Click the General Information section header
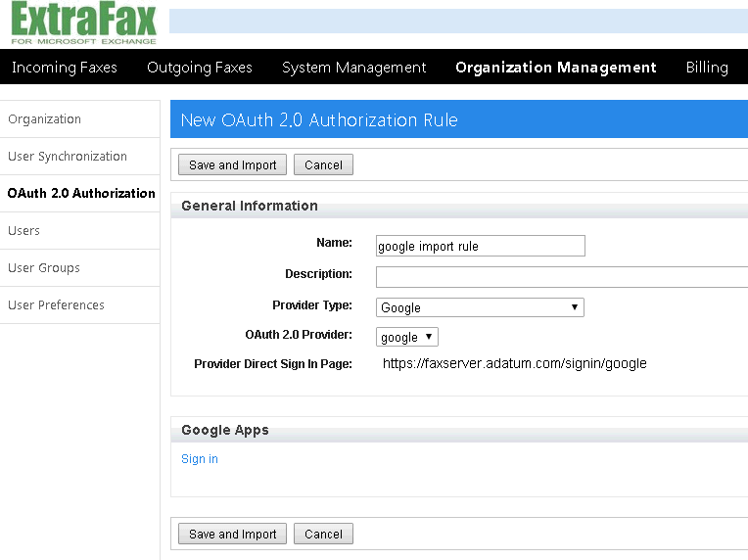Screen dimensions: 748x560 250,206
